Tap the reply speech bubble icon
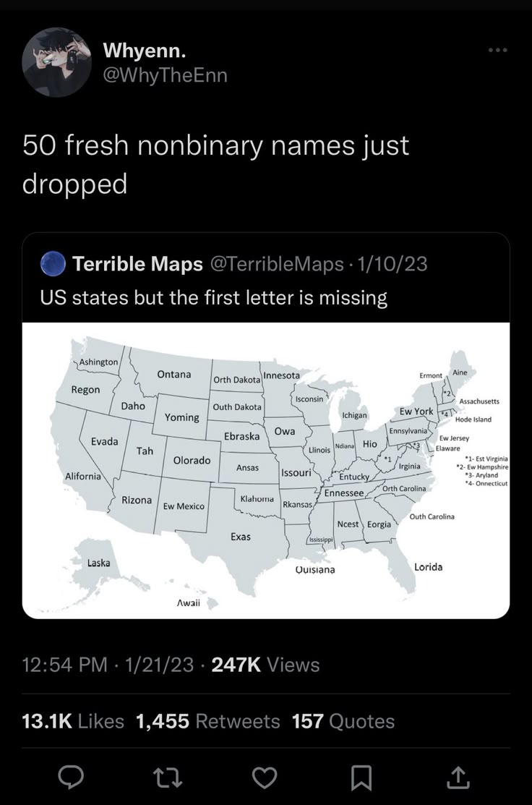This screenshot has width=532, height=805. (72, 778)
